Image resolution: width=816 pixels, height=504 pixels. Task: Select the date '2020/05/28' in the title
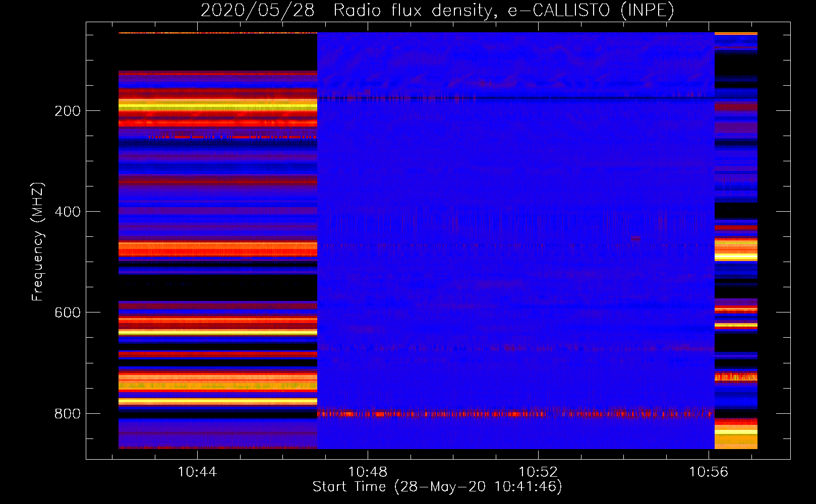click(257, 10)
